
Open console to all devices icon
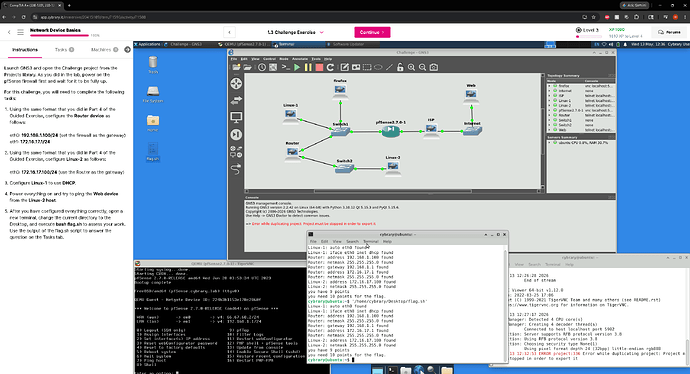(x=286, y=67)
